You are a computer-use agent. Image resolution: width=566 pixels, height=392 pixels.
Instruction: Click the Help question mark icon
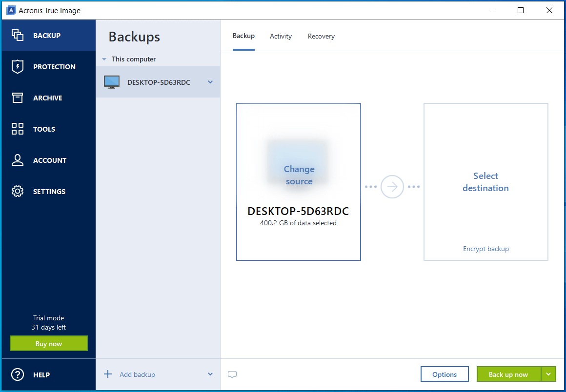click(18, 374)
